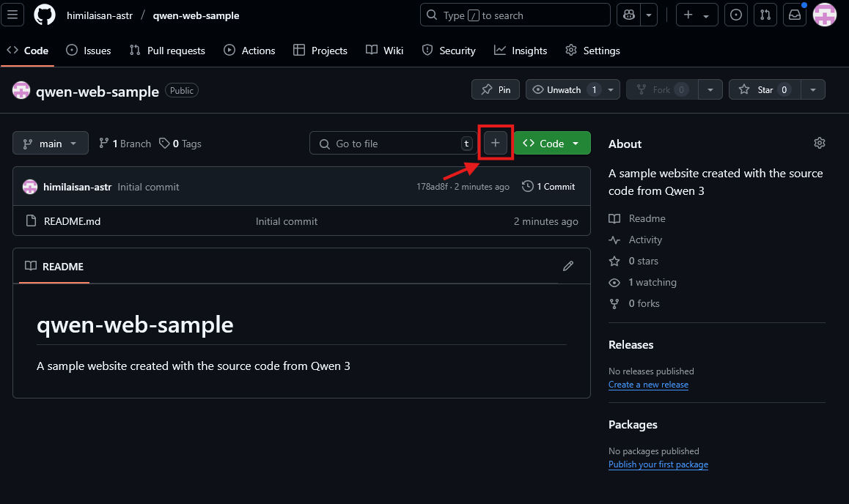Pin this repository
The height and width of the screenshot is (504, 849).
pyautogui.click(x=496, y=90)
